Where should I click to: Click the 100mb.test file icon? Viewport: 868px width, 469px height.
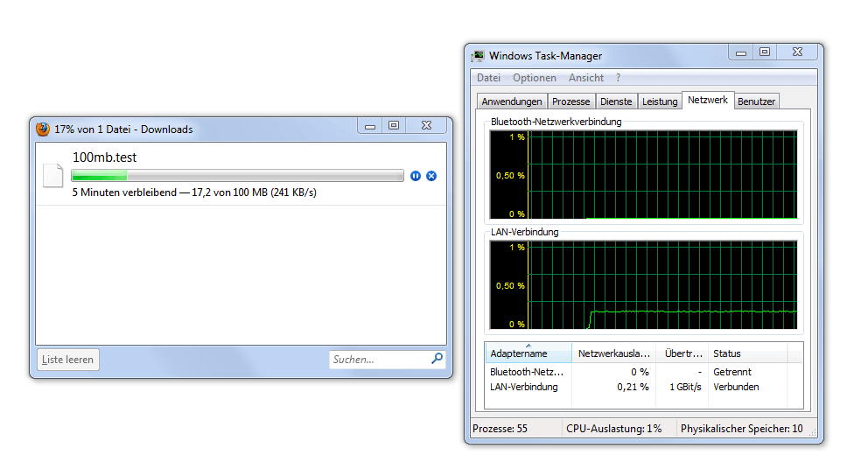[x=53, y=176]
